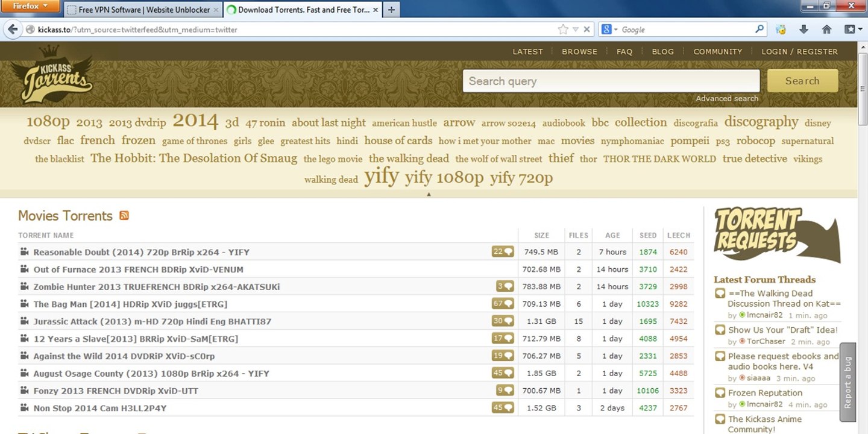
Task: Click the Report a bug side tab
Action: pos(848,382)
